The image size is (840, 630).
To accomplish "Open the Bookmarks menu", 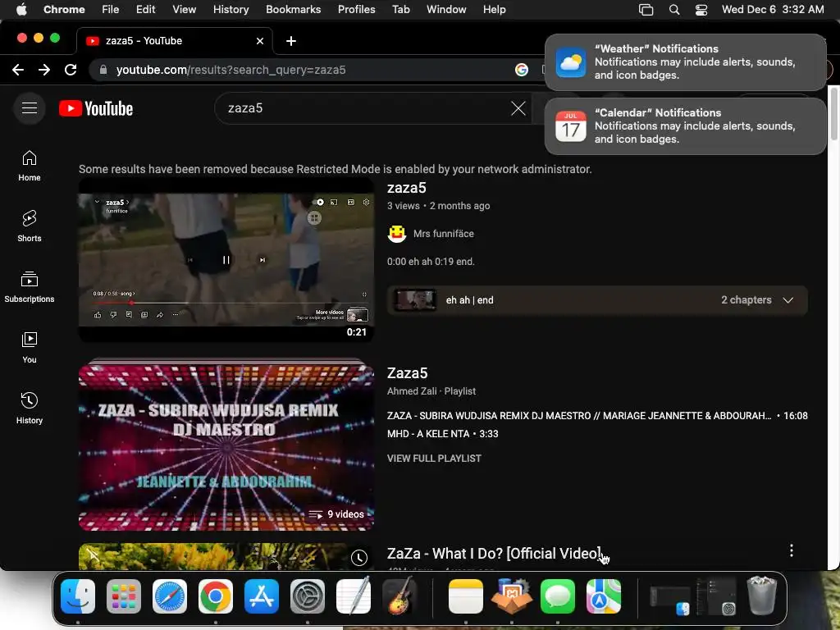I will (293, 9).
